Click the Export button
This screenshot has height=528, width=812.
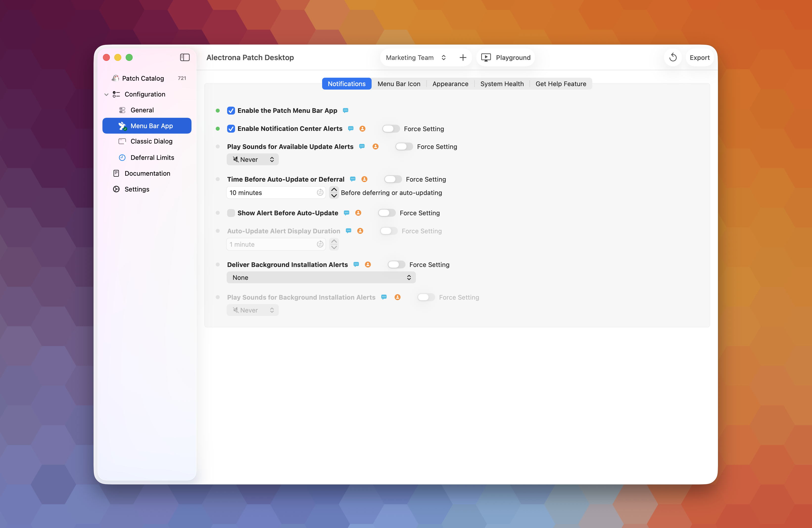(x=699, y=57)
